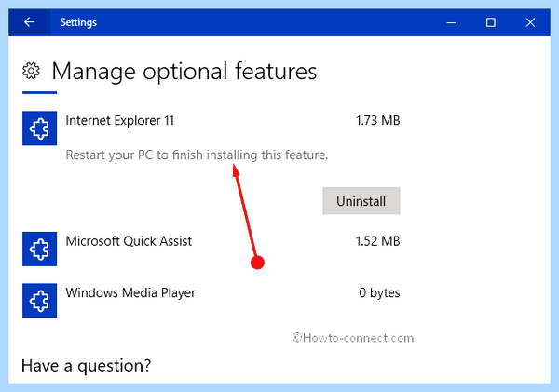Close the Settings window
This screenshot has width=559, height=392.
point(530,22)
